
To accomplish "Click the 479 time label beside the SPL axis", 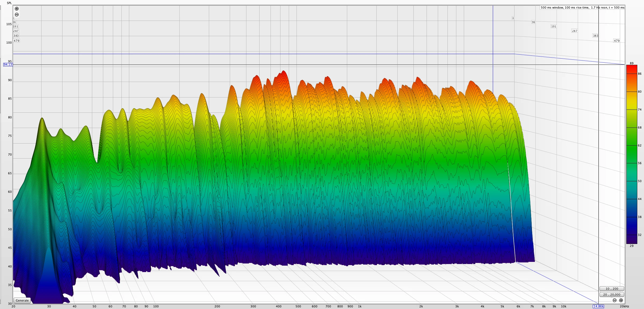I will point(16,41).
